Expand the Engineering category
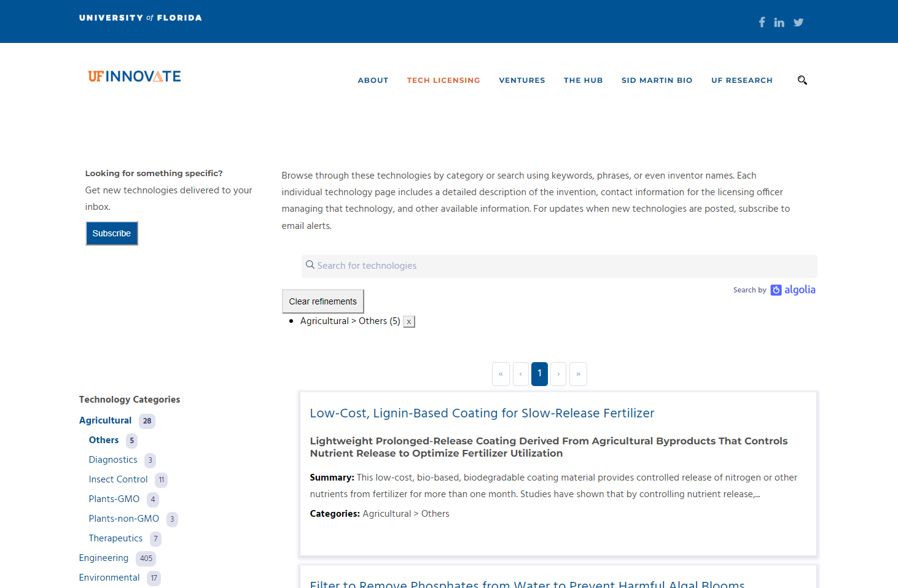The width and height of the screenshot is (898, 588). [x=103, y=558]
